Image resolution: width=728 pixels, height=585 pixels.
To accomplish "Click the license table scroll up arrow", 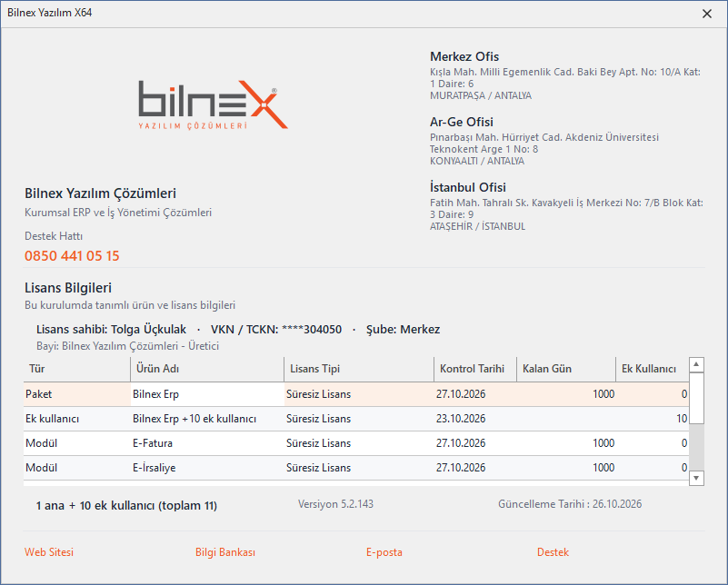I will pyautogui.click(x=696, y=364).
